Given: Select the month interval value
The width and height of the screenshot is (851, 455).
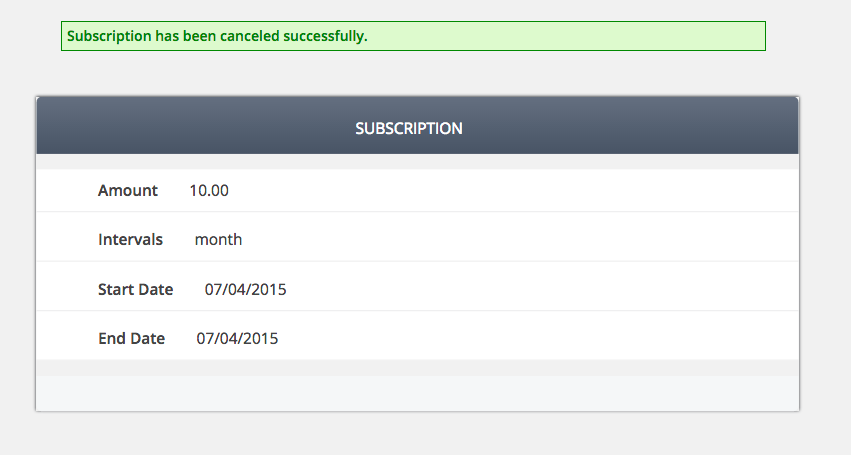Looking at the screenshot, I should [x=218, y=240].
